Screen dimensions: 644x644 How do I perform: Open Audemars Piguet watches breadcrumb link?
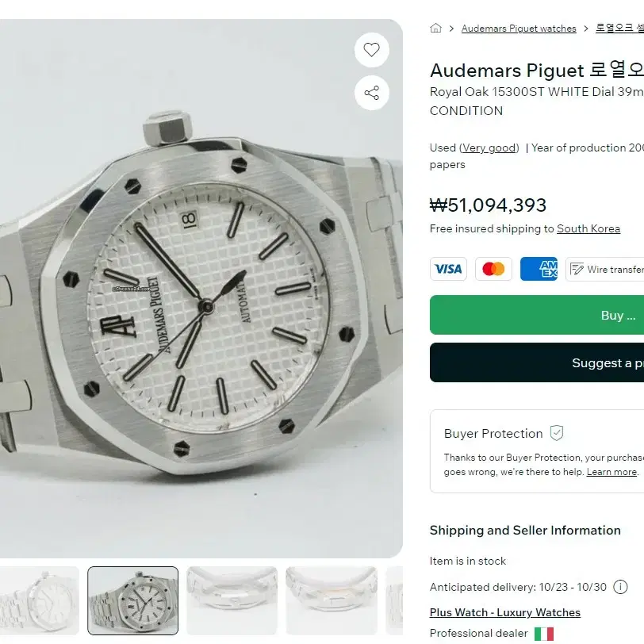pyautogui.click(x=519, y=29)
